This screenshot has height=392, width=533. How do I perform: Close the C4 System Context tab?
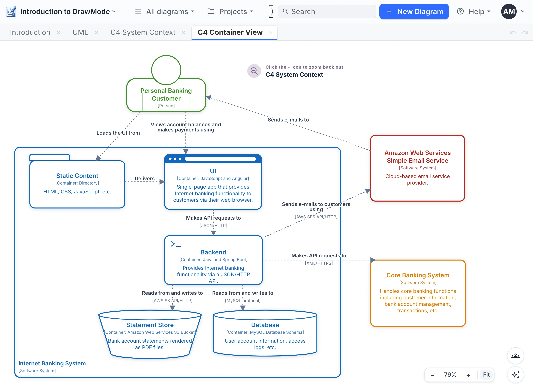coord(184,33)
